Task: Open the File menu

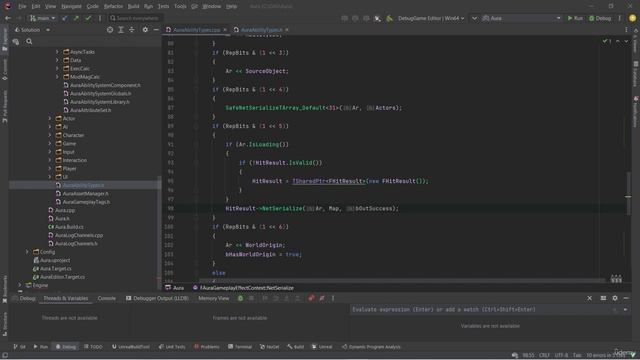Action: pyautogui.click(x=22, y=7)
